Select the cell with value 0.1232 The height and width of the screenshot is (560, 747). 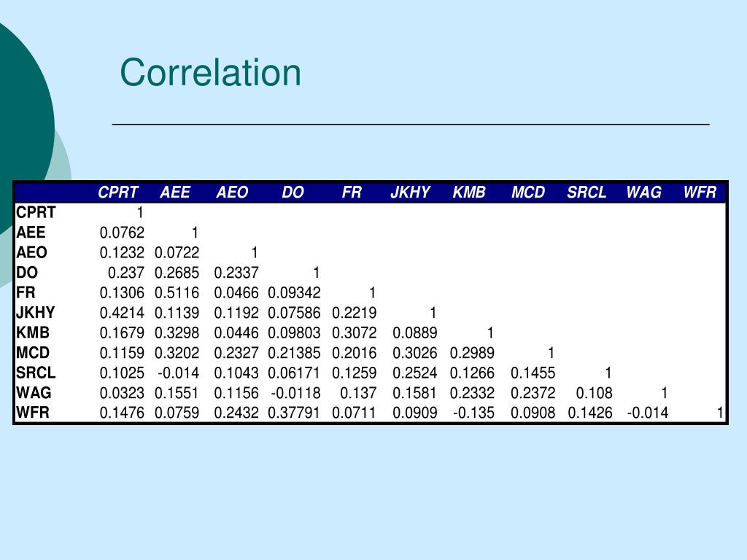pyautogui.click(x=122, y=252)
